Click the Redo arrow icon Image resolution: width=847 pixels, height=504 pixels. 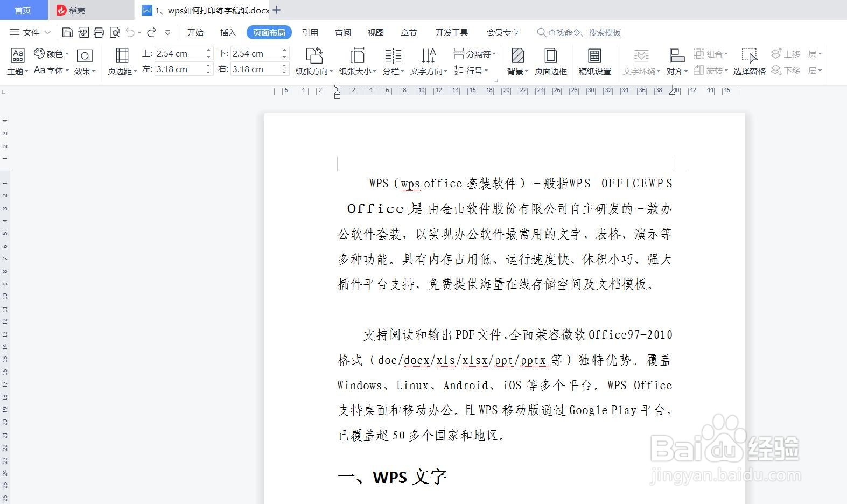(152, 32)
